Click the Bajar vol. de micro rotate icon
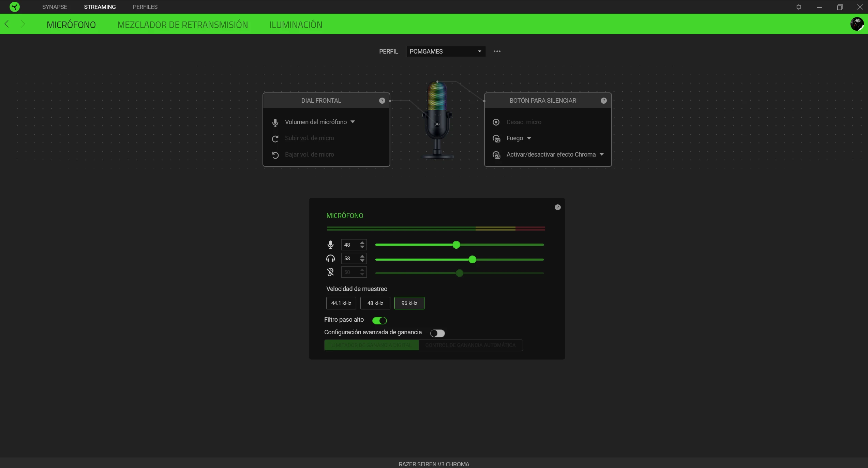The image size is (868, 468). click(x=275, y=155)
